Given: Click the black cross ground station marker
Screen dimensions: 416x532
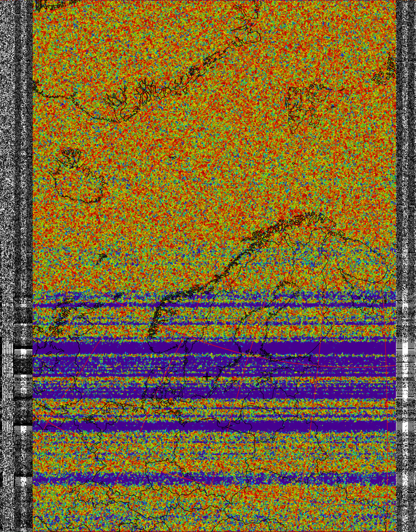Looking at the screenshot, I should pos(207,376).
